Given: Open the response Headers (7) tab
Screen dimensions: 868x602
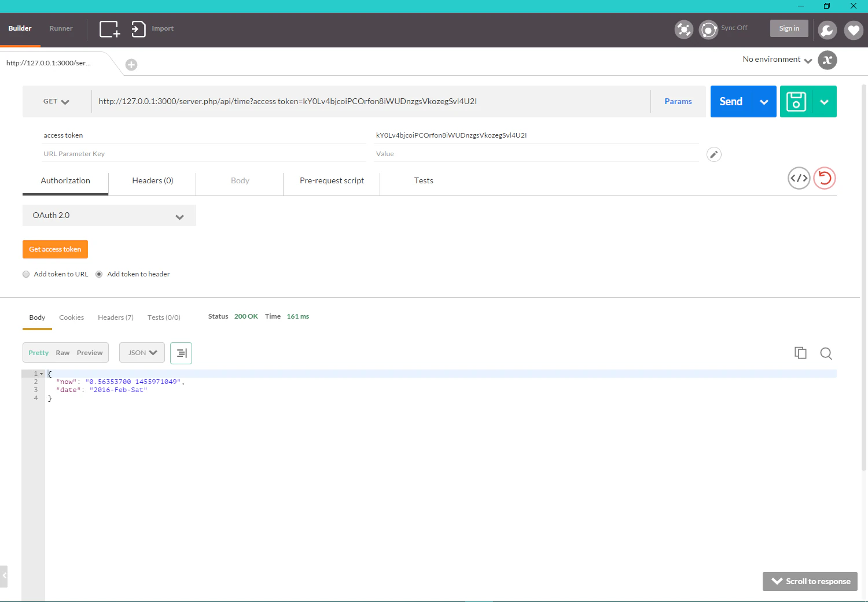Looking at the screenshot, I should click(116, 317).
